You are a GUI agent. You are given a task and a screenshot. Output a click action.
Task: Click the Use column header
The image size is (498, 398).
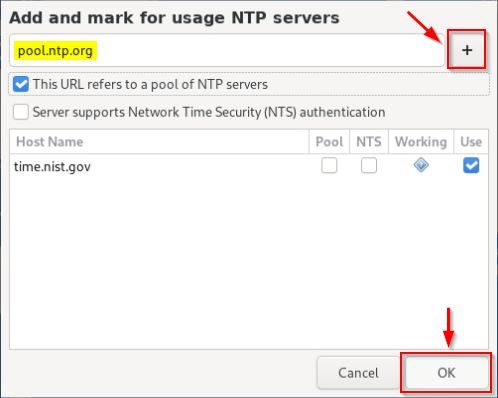[471, 142]
